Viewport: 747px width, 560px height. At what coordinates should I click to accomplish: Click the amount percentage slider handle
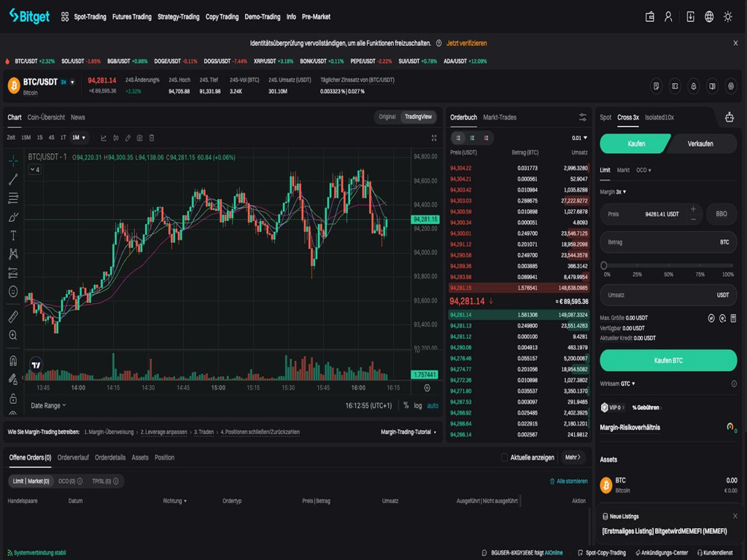603,266
